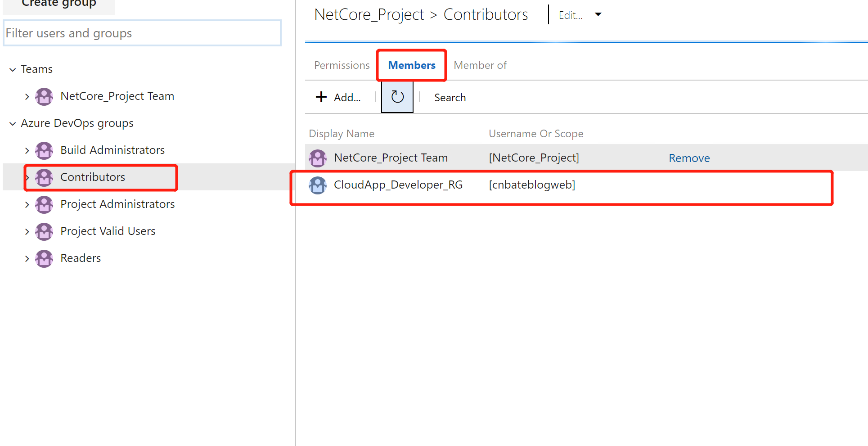This screenshot has width=868, height=446.
Task: Sort by the Username Or Scope column header
Action: coord(536,134)
